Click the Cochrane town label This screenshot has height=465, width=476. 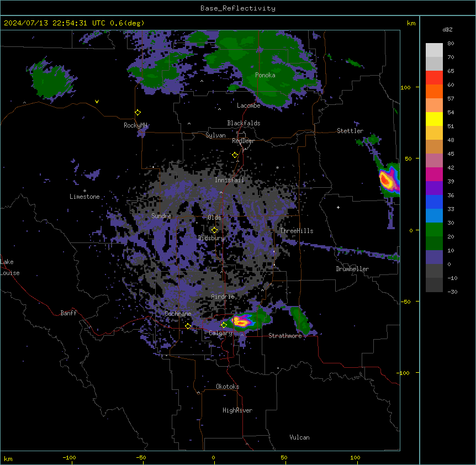click(178, 314)
